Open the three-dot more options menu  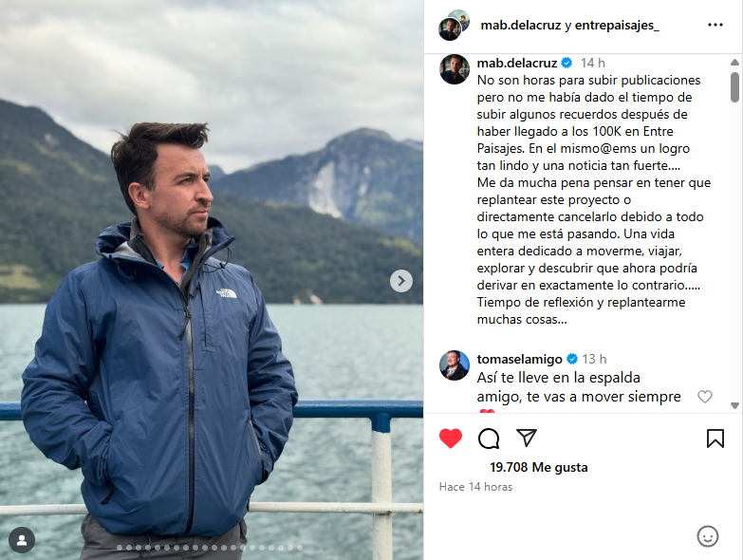pos(715,25)
